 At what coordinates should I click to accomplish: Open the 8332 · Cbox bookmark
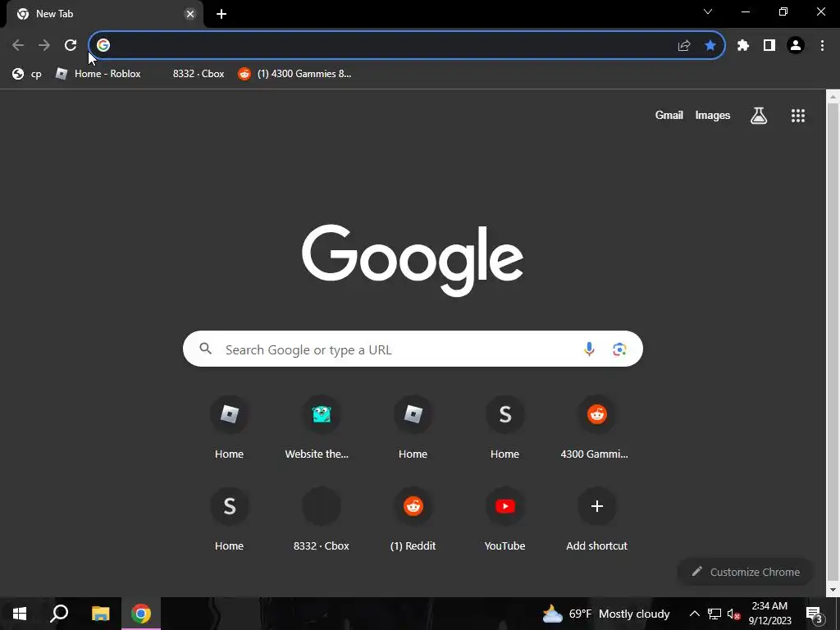(199, 74)
